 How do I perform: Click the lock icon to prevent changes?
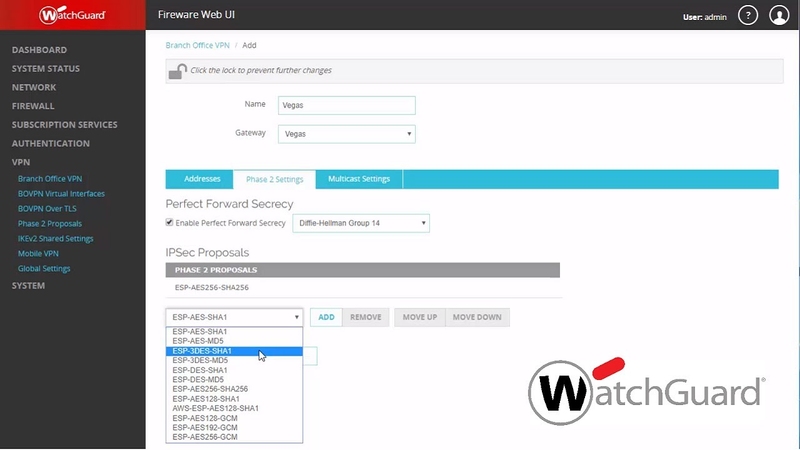coord(178,71)
